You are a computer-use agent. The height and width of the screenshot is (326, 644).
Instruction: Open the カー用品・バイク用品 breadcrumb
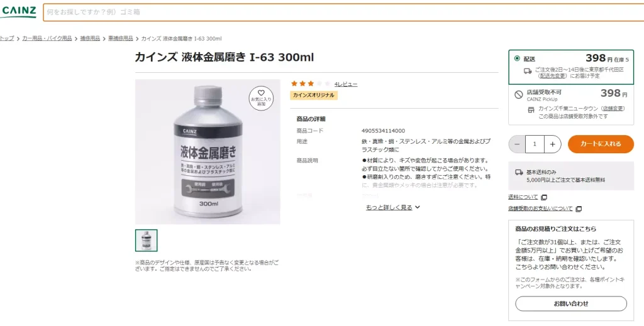click(x=47, y=38)
